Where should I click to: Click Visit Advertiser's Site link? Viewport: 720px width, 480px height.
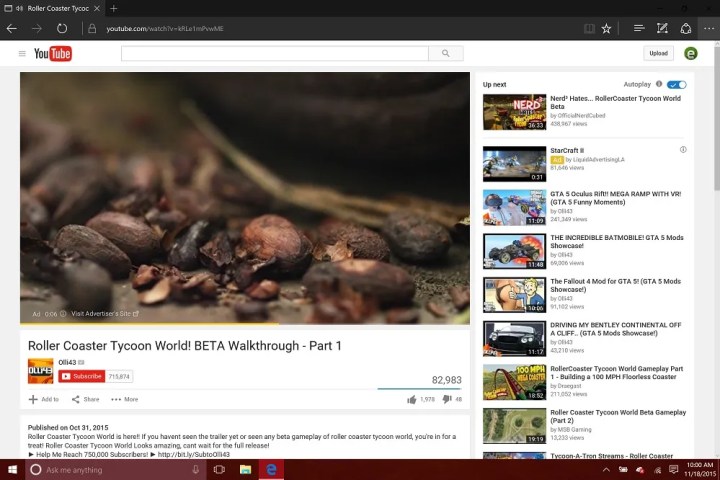click(105, 314)
